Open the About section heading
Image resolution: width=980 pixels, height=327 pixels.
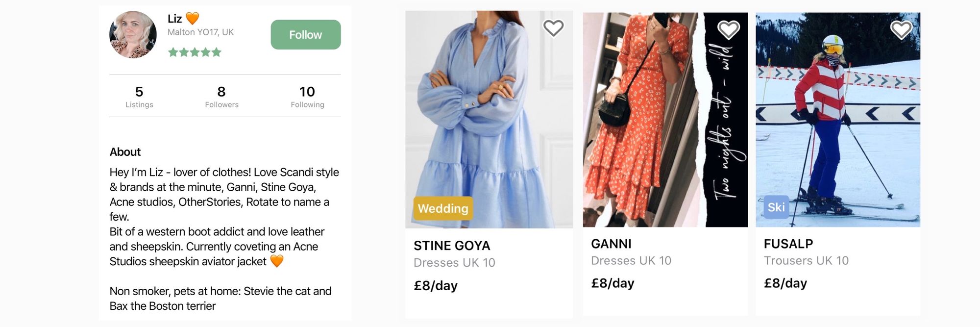[x=124, y=152]
